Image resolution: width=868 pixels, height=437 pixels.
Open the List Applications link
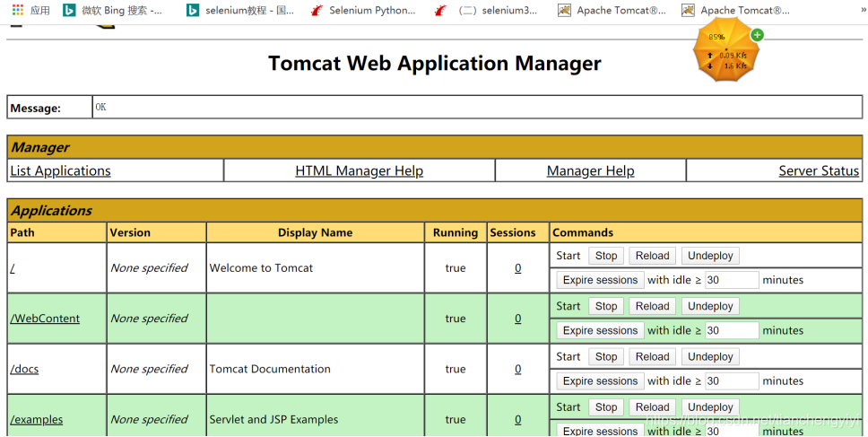(60, 170)
